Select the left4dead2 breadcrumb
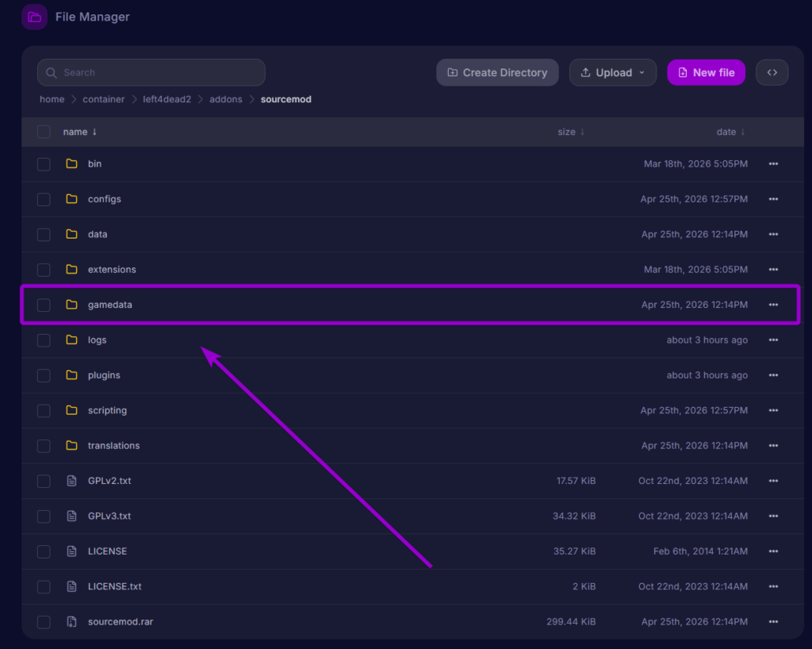This screenshot has width=812, height=649. click(x=167, y=99)
